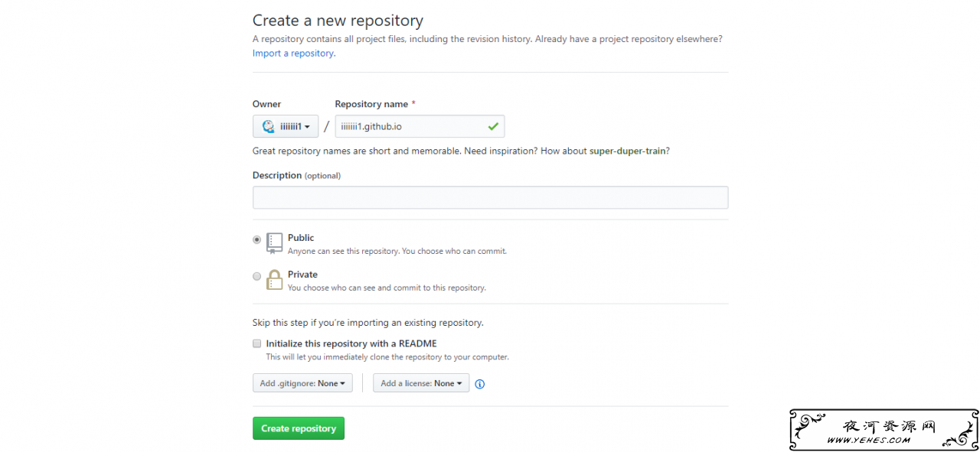Click the Repository name label
This screenshot has width=980, height=452.
click(x=375, y=104)
